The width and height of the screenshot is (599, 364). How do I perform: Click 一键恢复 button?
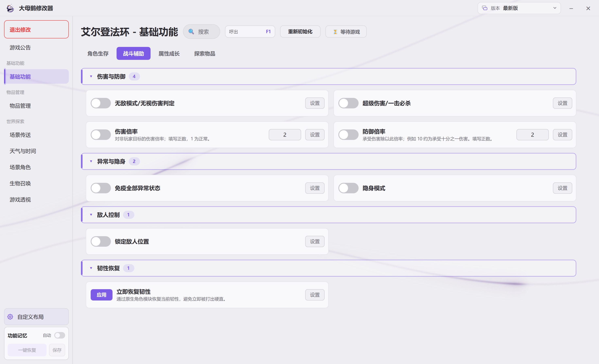(27, 350)
